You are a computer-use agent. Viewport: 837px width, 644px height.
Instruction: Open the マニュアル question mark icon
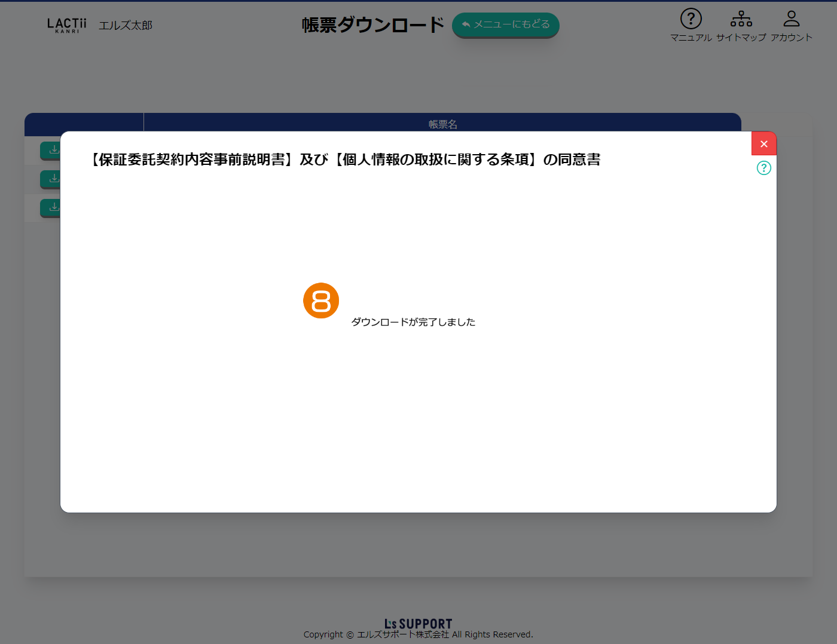coord(691,19)
